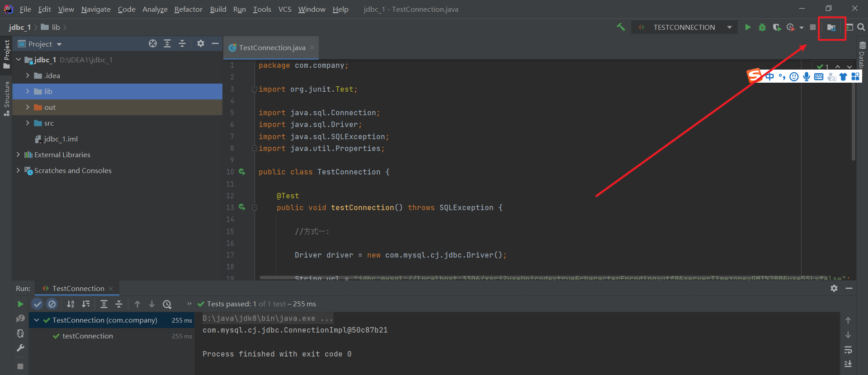
Task: Click Run gutter icon beside class TestConnection
Action: (242, 172)
